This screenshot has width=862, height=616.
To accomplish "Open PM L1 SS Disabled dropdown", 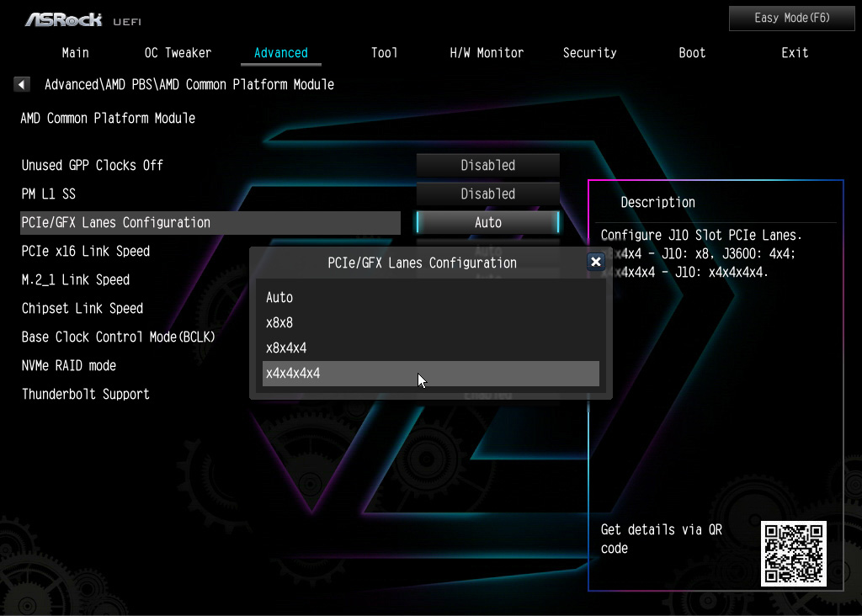I will [x=487, y=194].
